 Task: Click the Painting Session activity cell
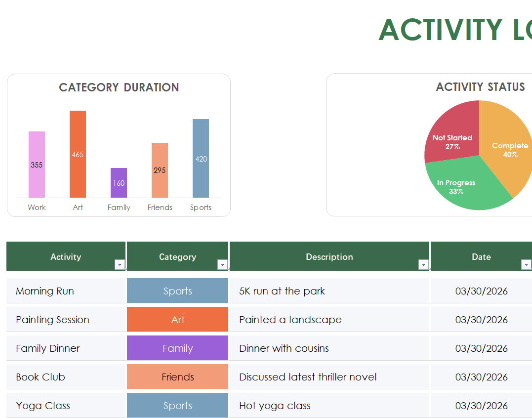click(x=66, y=319)
